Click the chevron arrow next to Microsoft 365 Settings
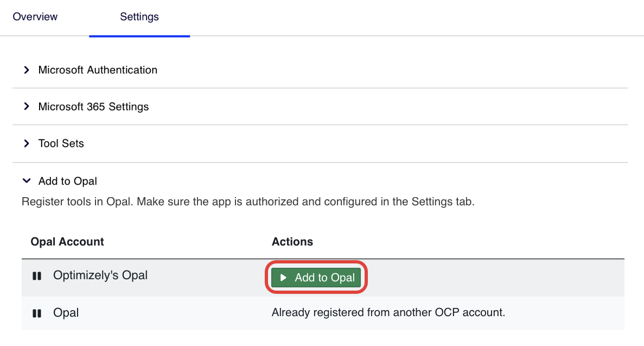This screenshot has height=346, width=644. tap(26, 107)
